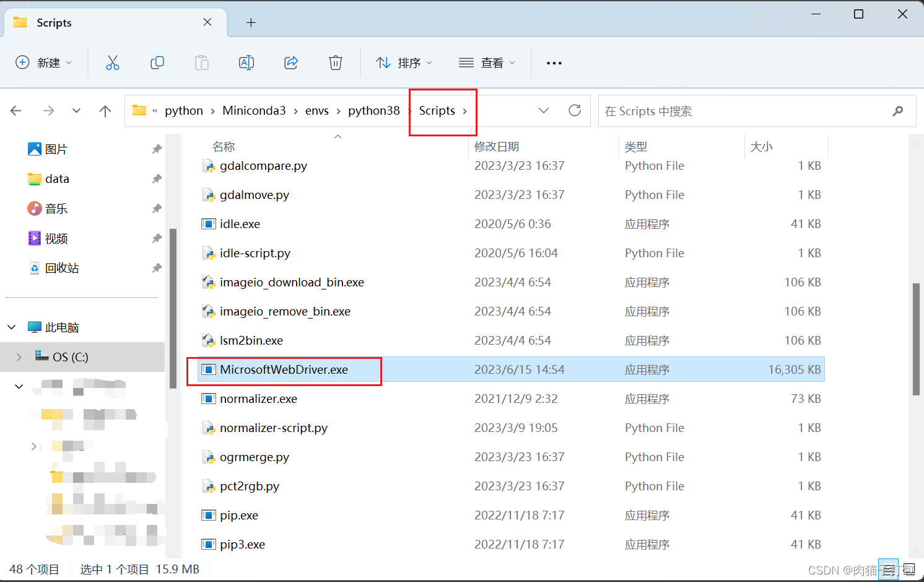
Task: Click python38 in the breadcrumb path
Action: coord(374,110)
